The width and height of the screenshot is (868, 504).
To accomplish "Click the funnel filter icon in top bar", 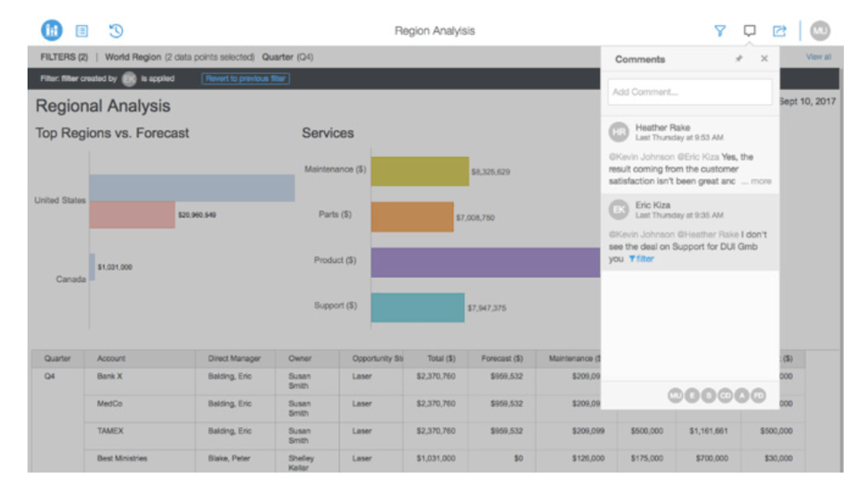I will point(719,31).
